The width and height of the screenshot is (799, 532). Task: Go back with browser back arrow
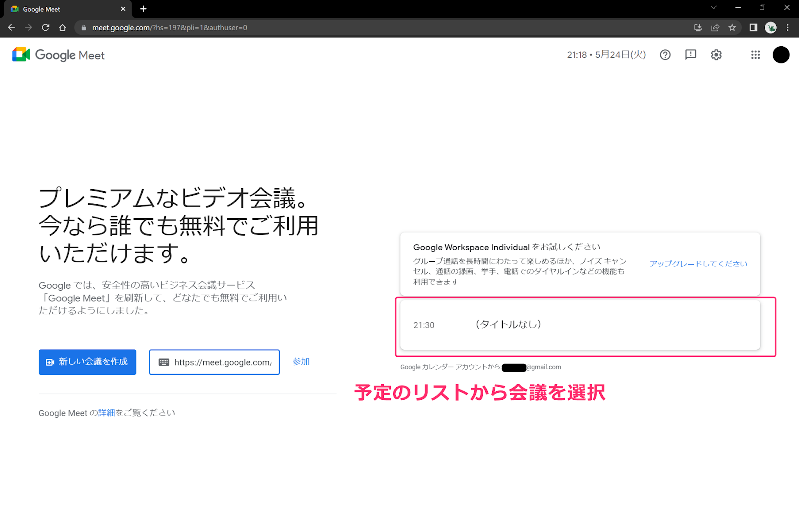click(12, 28)
